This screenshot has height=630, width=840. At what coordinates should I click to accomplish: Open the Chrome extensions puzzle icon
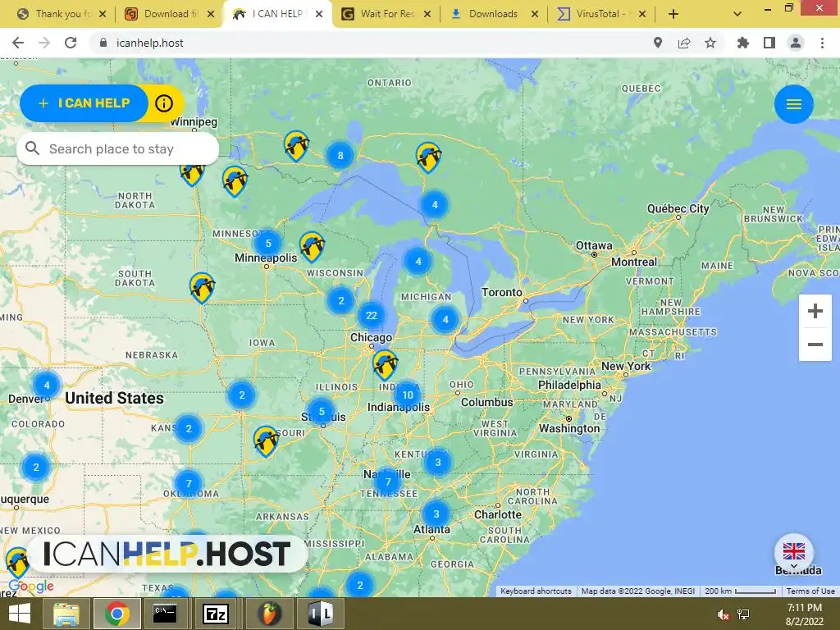tap(742, 43)
